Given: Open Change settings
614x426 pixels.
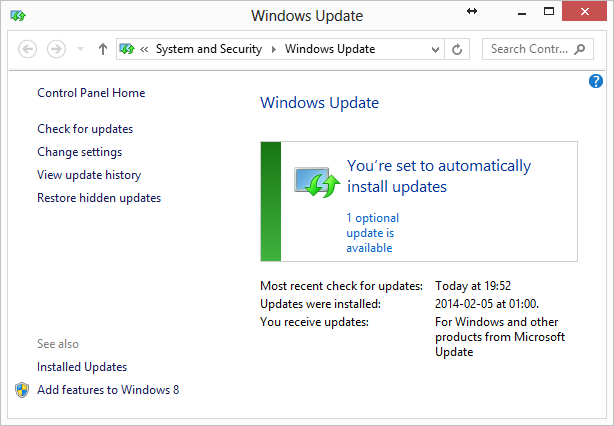Looking at the screenshot, I should pos(79,152).
